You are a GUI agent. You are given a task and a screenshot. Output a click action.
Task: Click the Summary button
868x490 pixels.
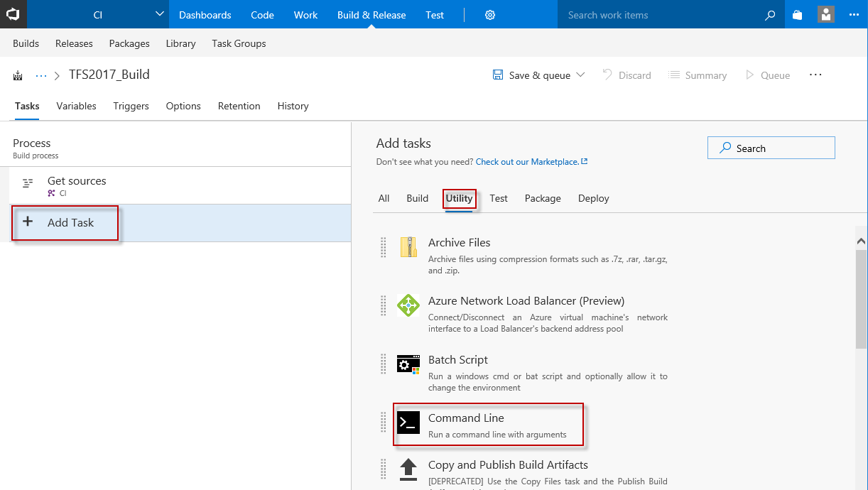698,75
